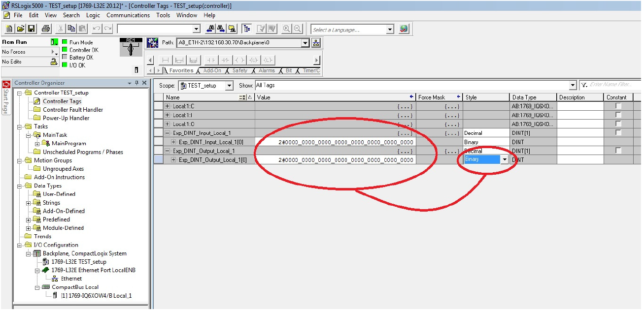Click the Verify Controller icon
This screenshot has width=644, height=313.
point(271,29)
